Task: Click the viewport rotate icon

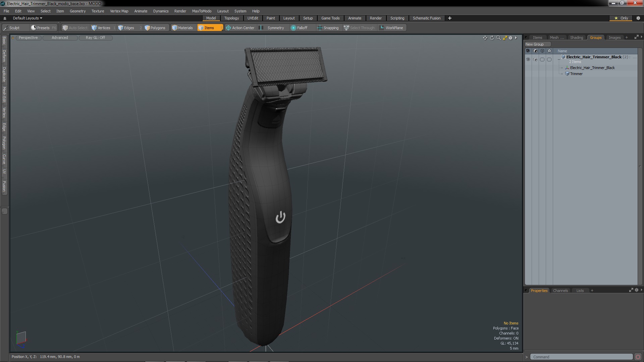Action: point(492,38)
